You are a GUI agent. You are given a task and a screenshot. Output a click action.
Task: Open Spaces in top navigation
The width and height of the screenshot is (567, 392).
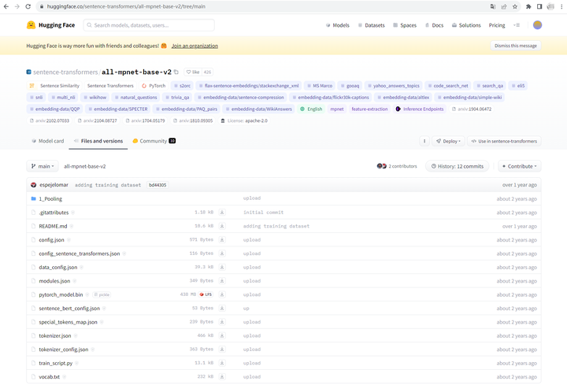point(405,25)
